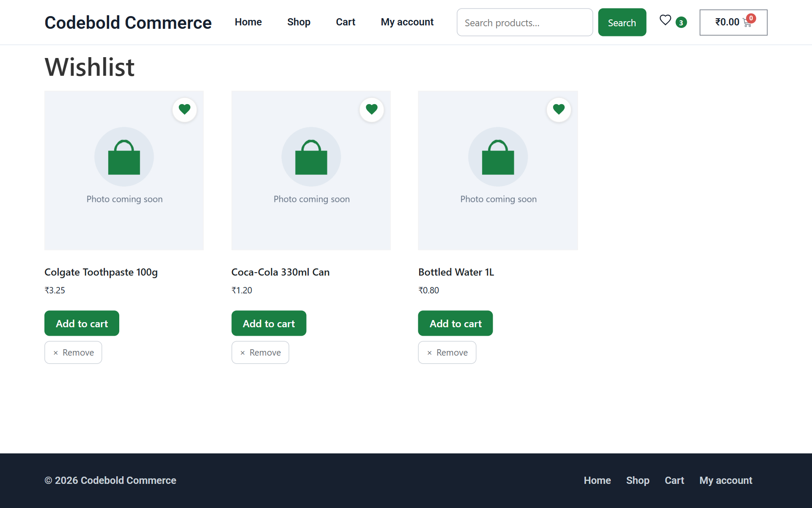Screen dimensions: 812x508
Task: Open the cart total ₹0.00 button
Action: tap(733, 22)
